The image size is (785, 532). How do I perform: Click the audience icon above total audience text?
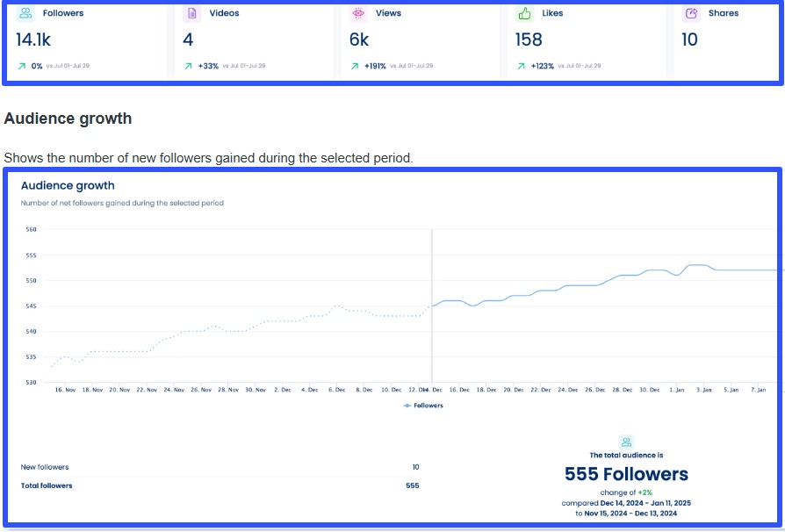click(x=626, y=442)
